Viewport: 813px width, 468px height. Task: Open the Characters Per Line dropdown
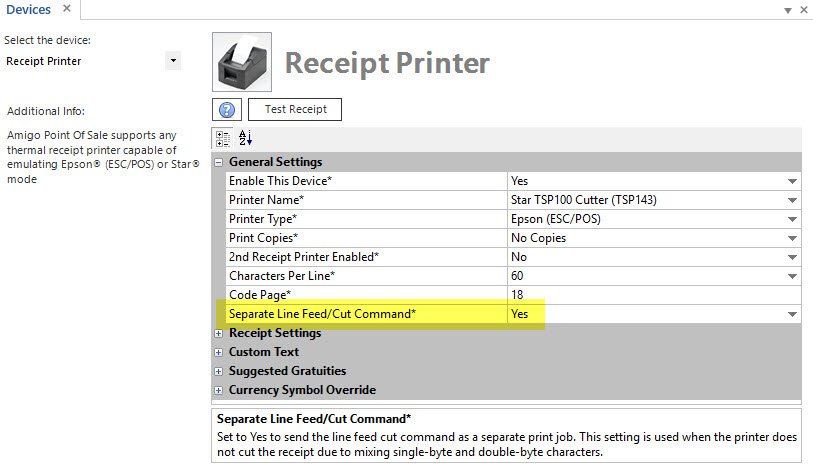(x=792, y=276)
